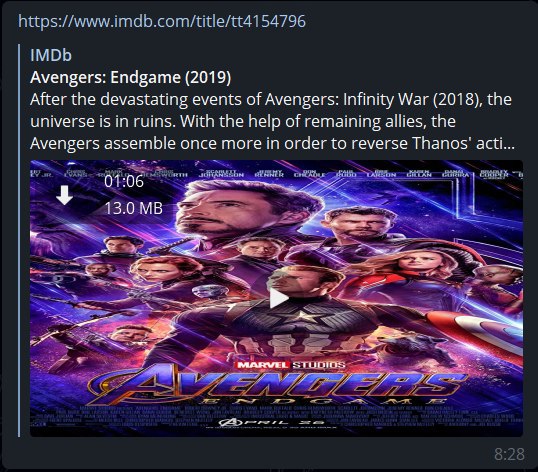Click the 8:28 message timestamp
The image size is (538, 472).
(x=509, y=454)
